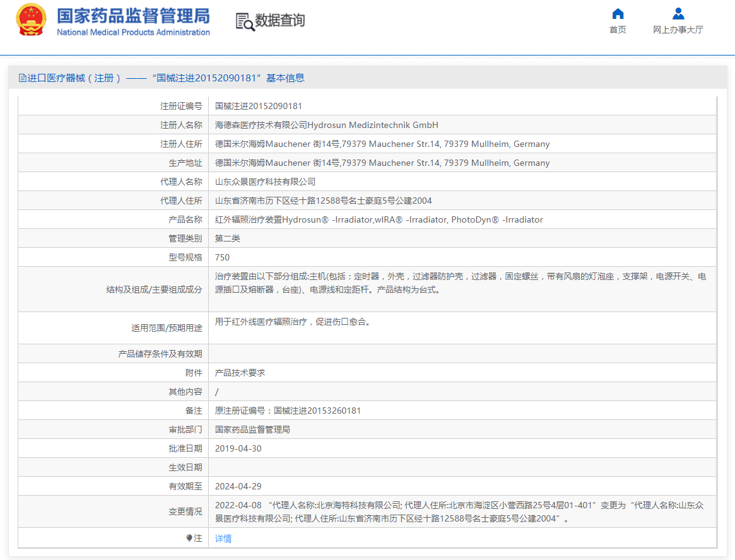735x560 pixels.
Task: Click the NMPA national emblem logo
Action: [x=31, y=20]
